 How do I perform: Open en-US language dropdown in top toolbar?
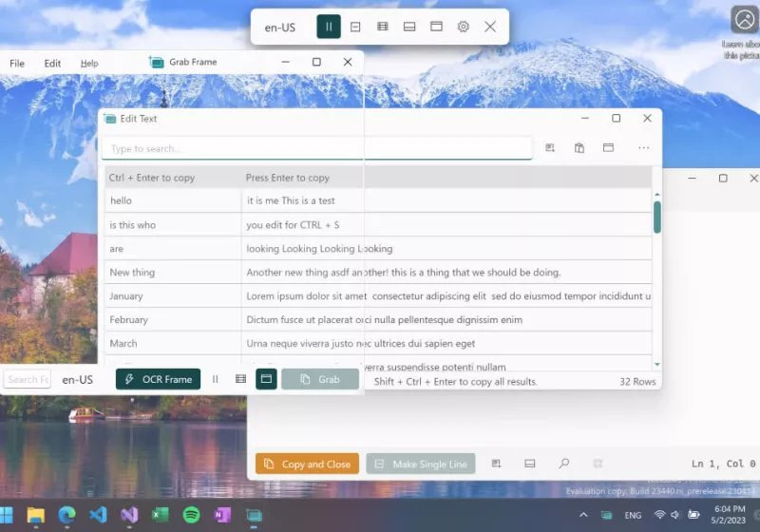pyautogui.click(x=279, y=27)
